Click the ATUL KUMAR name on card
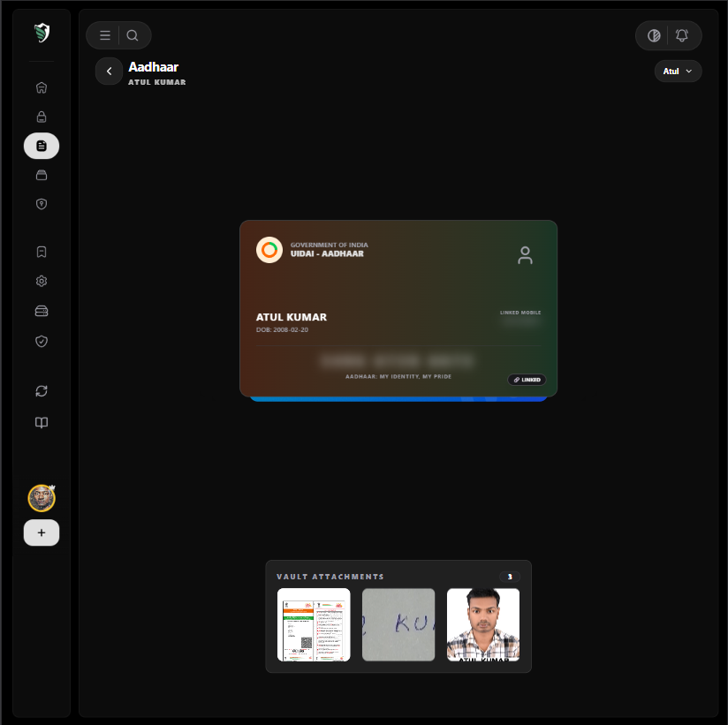This screenshot has width=728, height=725. pos(291,317)
